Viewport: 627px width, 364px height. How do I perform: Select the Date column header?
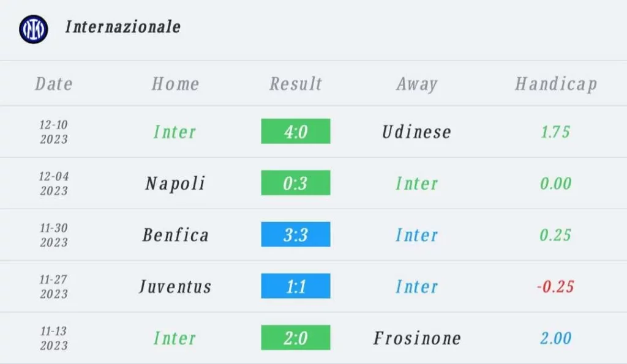click(54, 84)
